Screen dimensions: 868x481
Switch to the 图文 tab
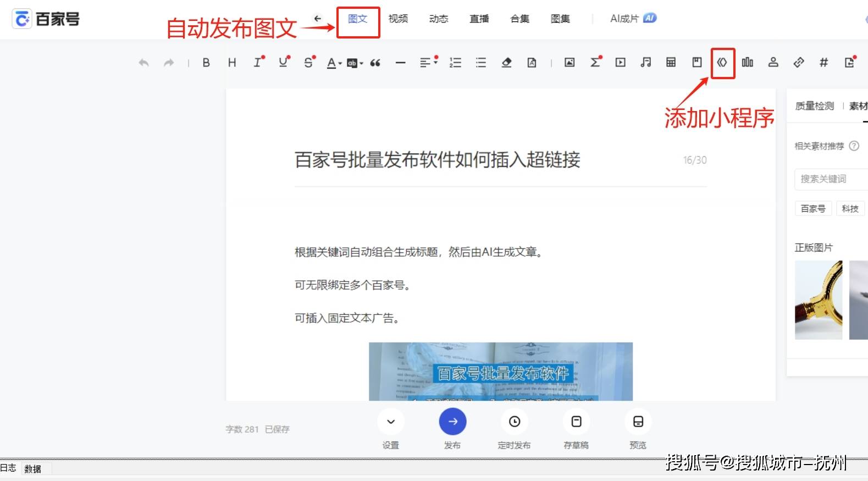(357, 19)
